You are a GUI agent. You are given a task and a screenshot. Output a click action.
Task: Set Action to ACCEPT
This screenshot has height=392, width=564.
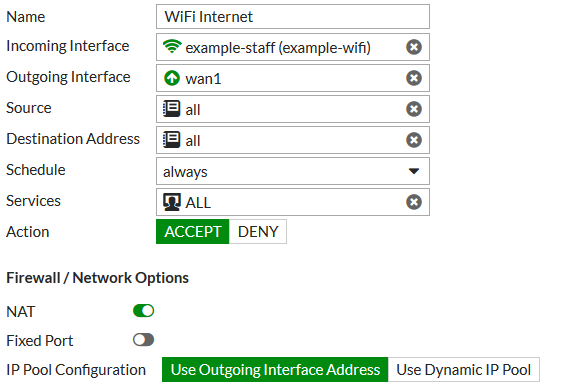pyautogui.click(x=192, y=232)
